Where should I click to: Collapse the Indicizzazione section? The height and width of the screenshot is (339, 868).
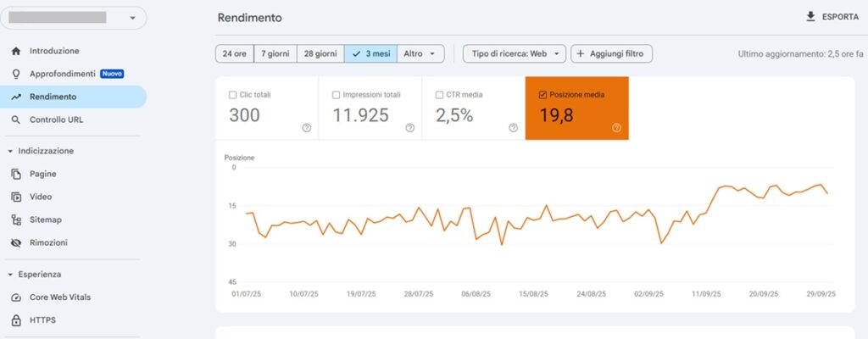(10, 151)
